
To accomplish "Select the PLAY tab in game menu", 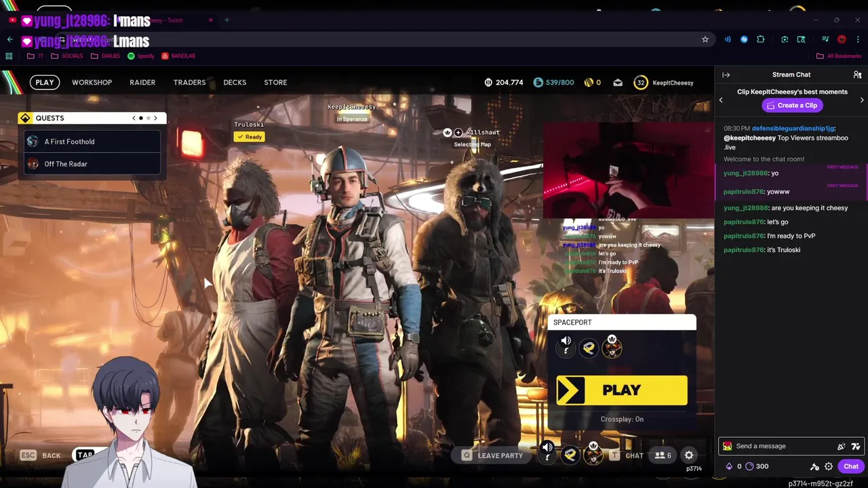I will click(x=45, y=82).
